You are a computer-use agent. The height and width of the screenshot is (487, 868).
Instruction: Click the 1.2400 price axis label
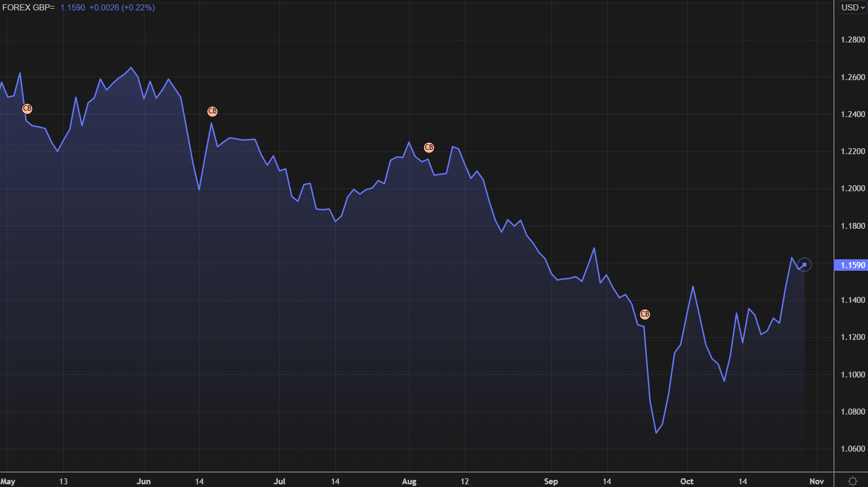853,114
